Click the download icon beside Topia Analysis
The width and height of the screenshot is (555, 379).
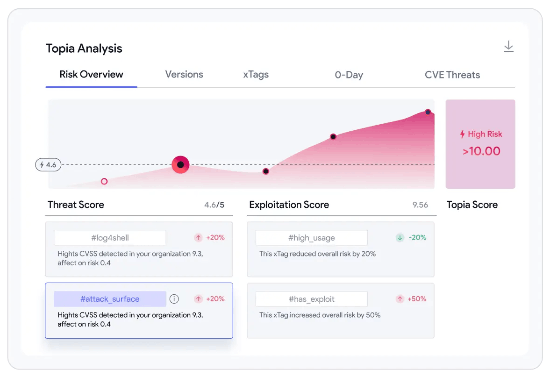click(509, 46)
